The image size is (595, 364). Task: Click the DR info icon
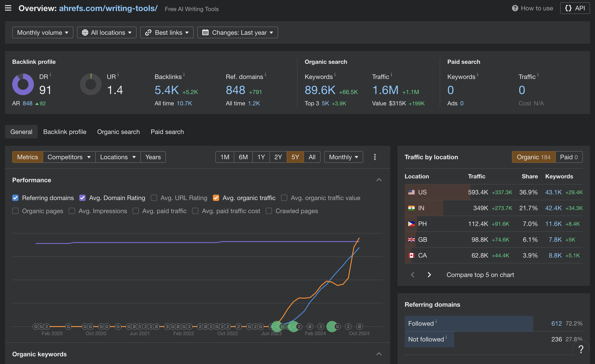point(50,75)
